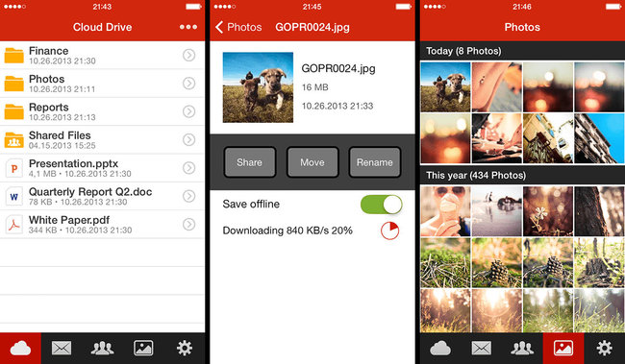This screenshot has height=364, width=625.
Task: Open the three-dots menu in Cloud Drive
Action: [x=188, y=27]
